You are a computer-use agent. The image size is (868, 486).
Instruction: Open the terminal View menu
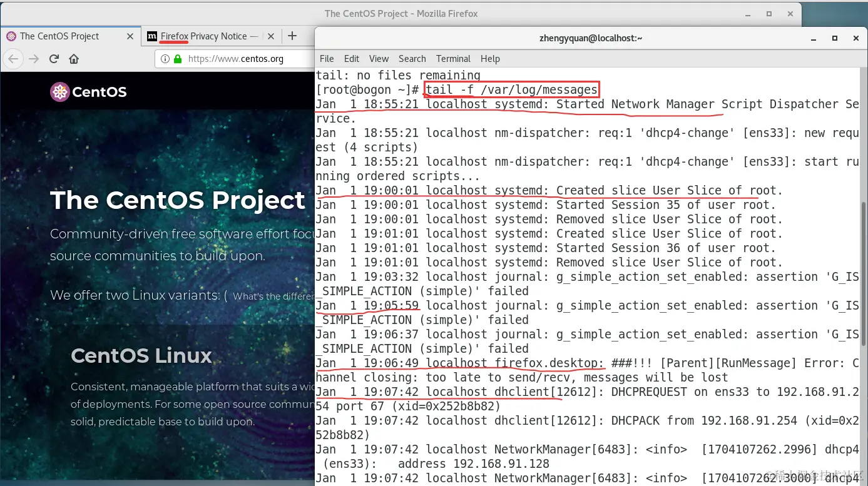(x=379, y=59)
